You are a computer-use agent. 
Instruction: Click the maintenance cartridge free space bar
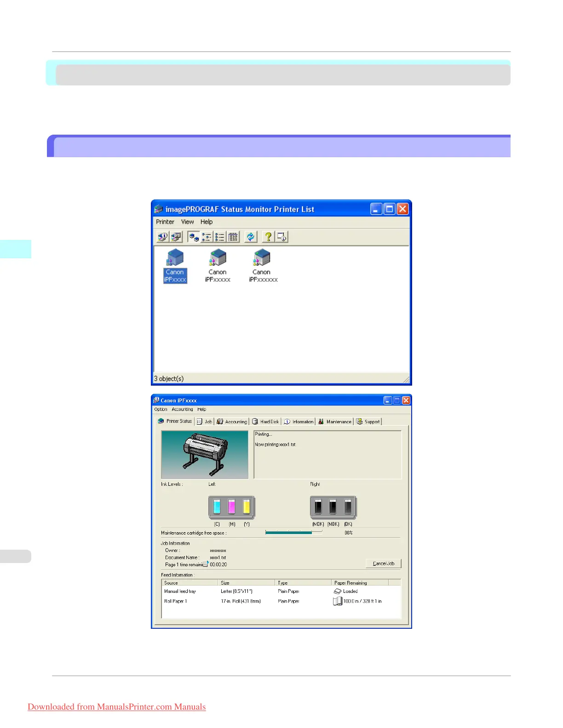click(x=293, y=532)
